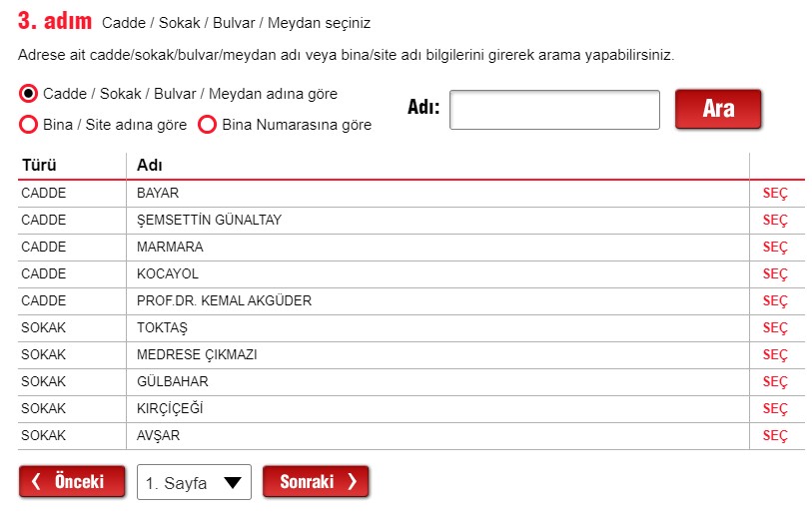Go to previous page with 'Önceki'
Viewport: 812px width, 519px height.
[72, 482]
